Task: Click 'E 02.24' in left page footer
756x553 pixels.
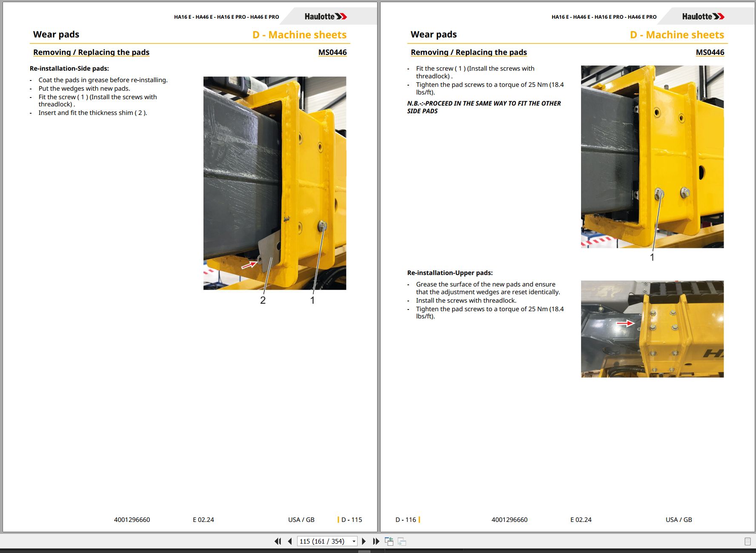Action: click(x=203, y=520)
